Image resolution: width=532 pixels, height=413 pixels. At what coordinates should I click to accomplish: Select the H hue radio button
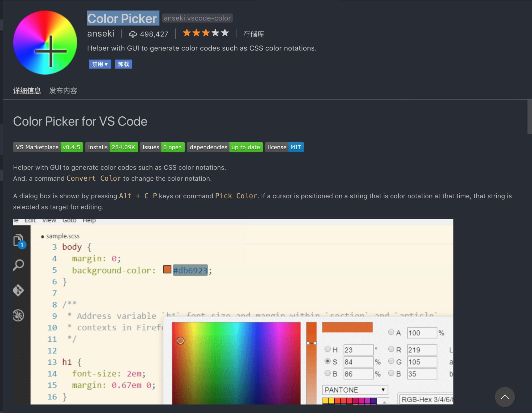pos(327,349)
